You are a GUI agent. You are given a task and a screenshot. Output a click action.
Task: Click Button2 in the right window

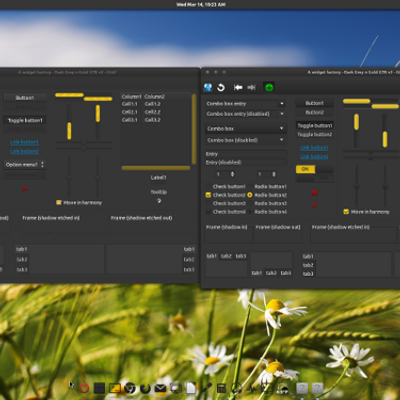pos(314,112)
